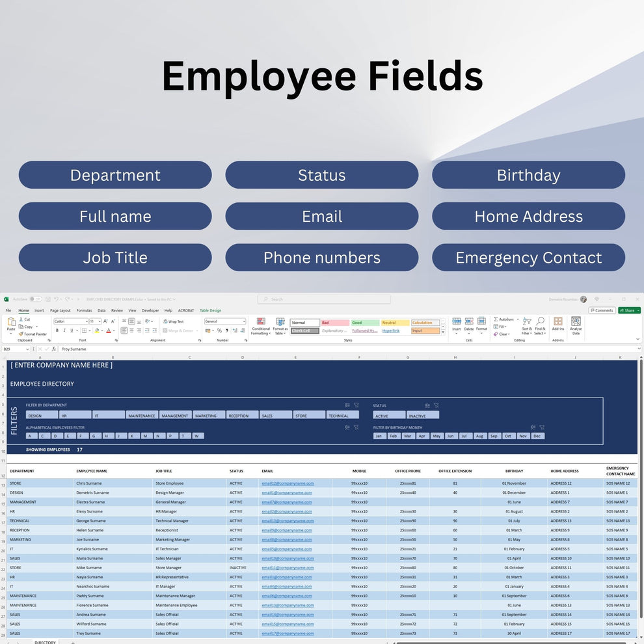Open the Calibri font name dropdown
Screen dimensions: 644x644
(x=87, y=321)
